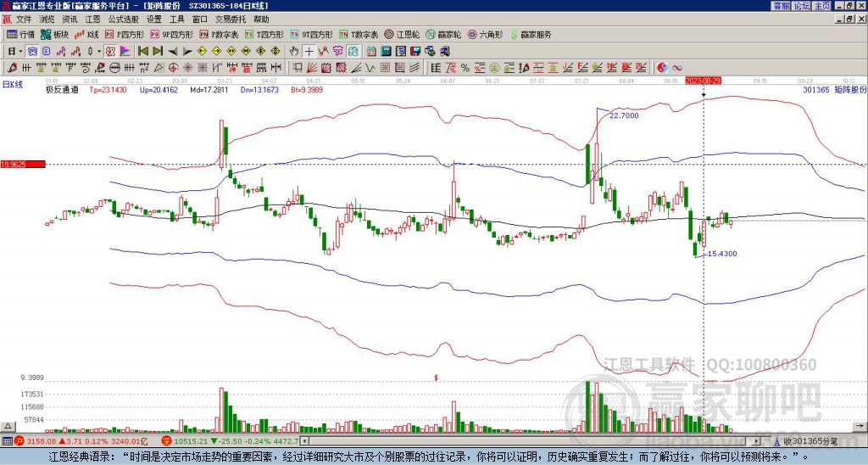868x465 pixels.
Task: Open the 9T四方形 tool
Action: pos(312,34)
